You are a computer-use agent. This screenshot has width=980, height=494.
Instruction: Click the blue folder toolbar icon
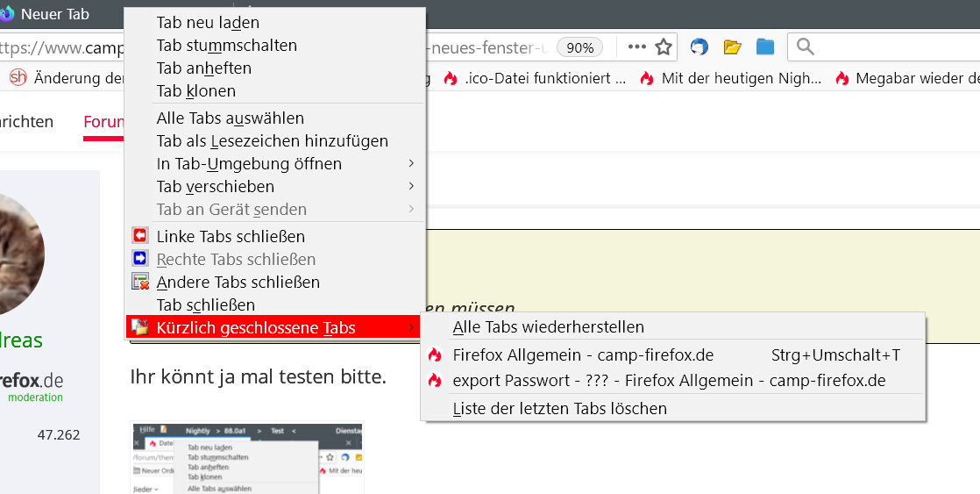click(x=765, y=47)
